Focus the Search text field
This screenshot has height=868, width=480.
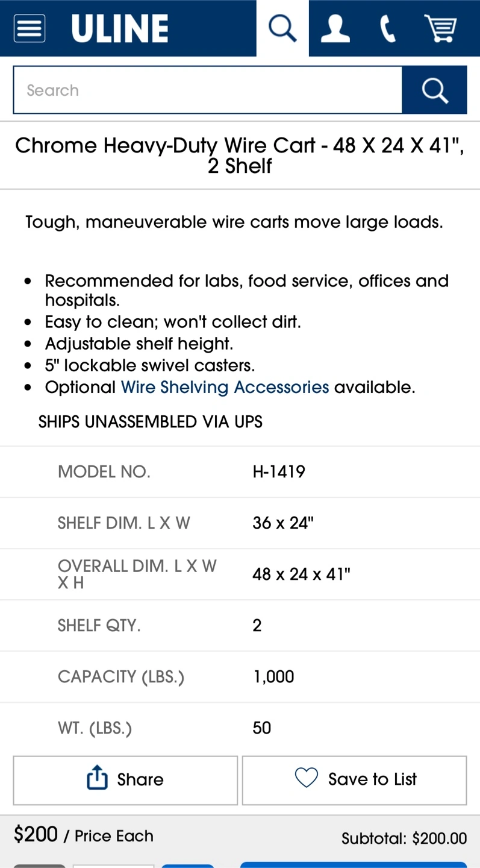(208, 90)
